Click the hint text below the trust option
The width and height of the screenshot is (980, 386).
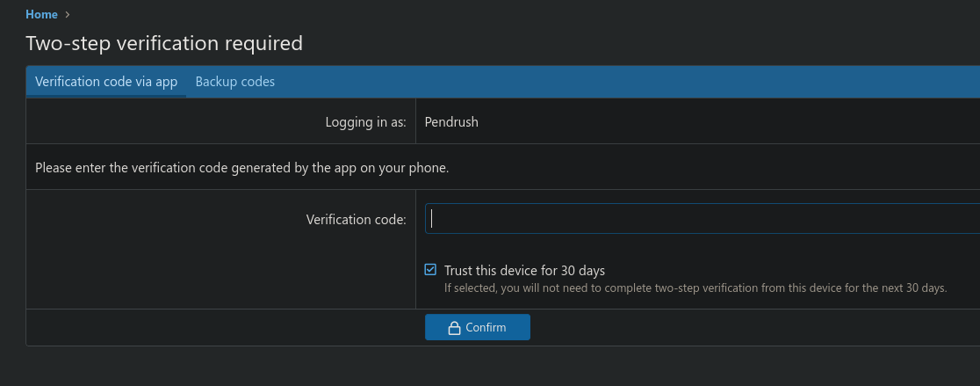(695, 288)
